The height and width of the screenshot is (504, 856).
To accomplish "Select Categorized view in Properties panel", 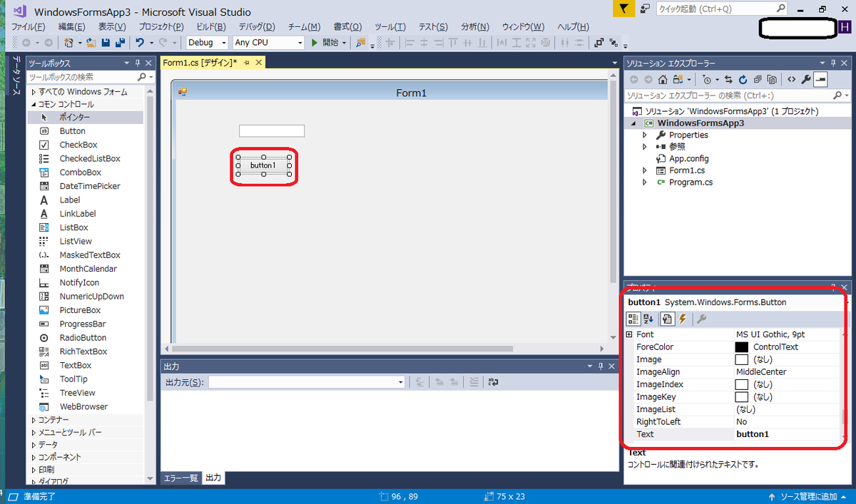I will (x=633, y=319).
